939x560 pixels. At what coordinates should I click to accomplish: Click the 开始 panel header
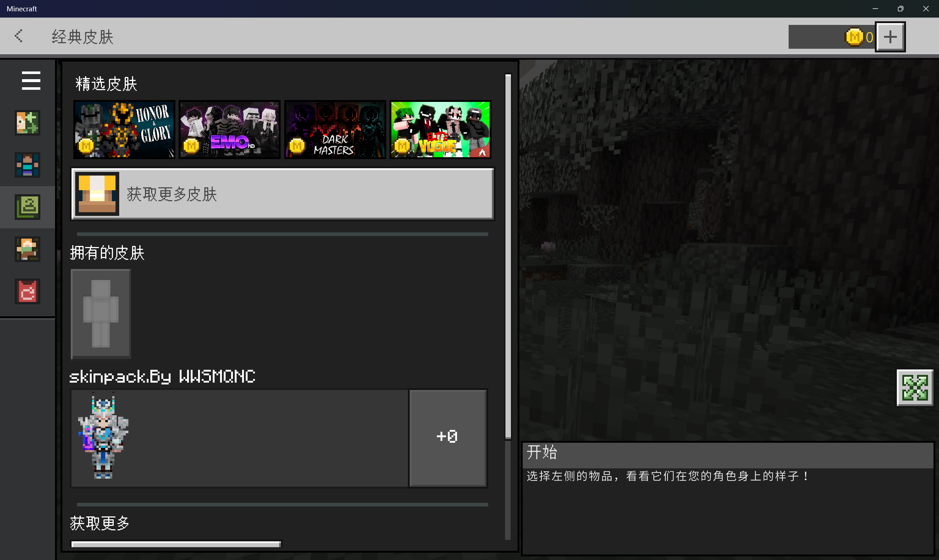coord(728,455)
